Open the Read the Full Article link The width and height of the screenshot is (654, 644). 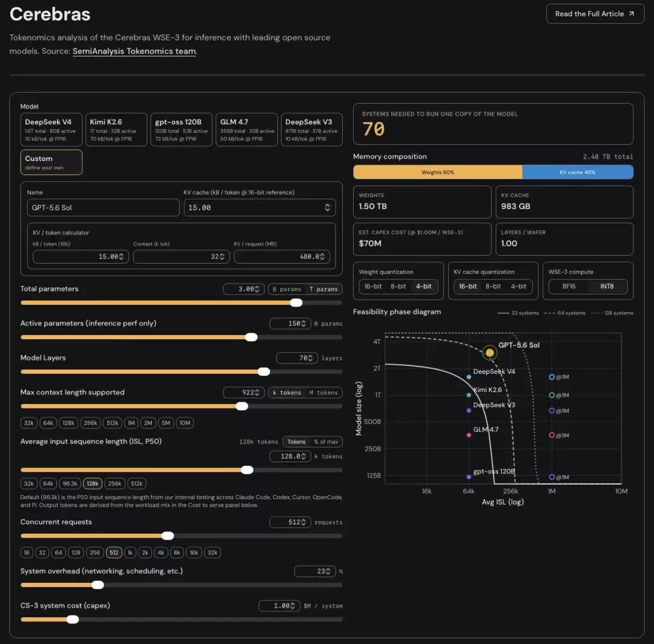tap(595, 14)
